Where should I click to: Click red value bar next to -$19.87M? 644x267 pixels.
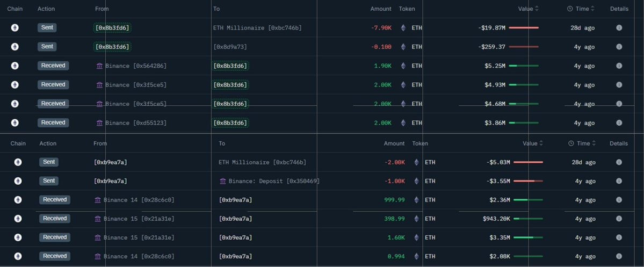[x=524, y=27]
